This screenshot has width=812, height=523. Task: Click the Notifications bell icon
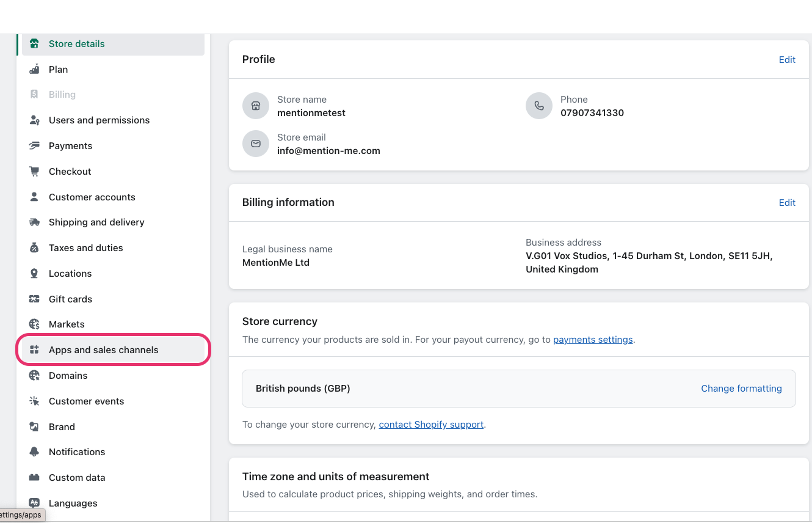(x=34, y=452)
